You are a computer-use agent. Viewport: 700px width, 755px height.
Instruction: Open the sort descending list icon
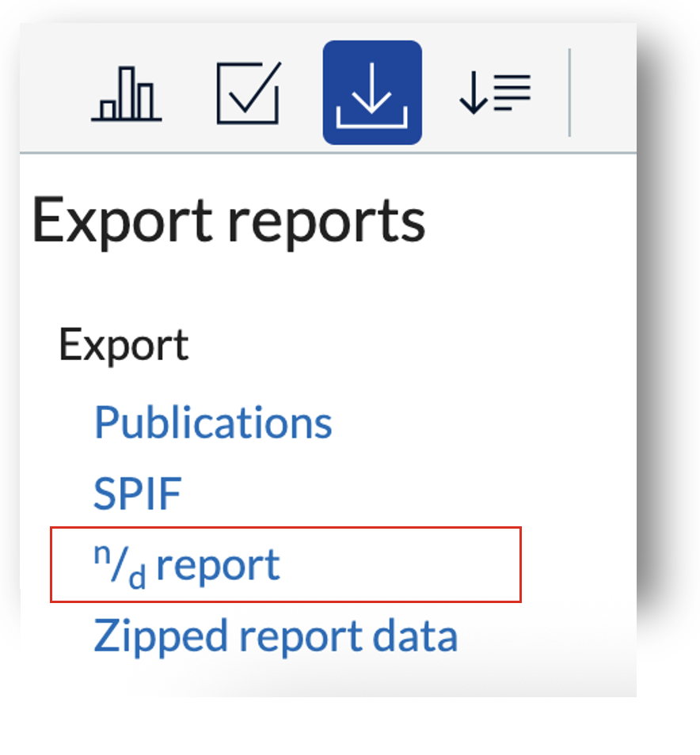[495, 93]
